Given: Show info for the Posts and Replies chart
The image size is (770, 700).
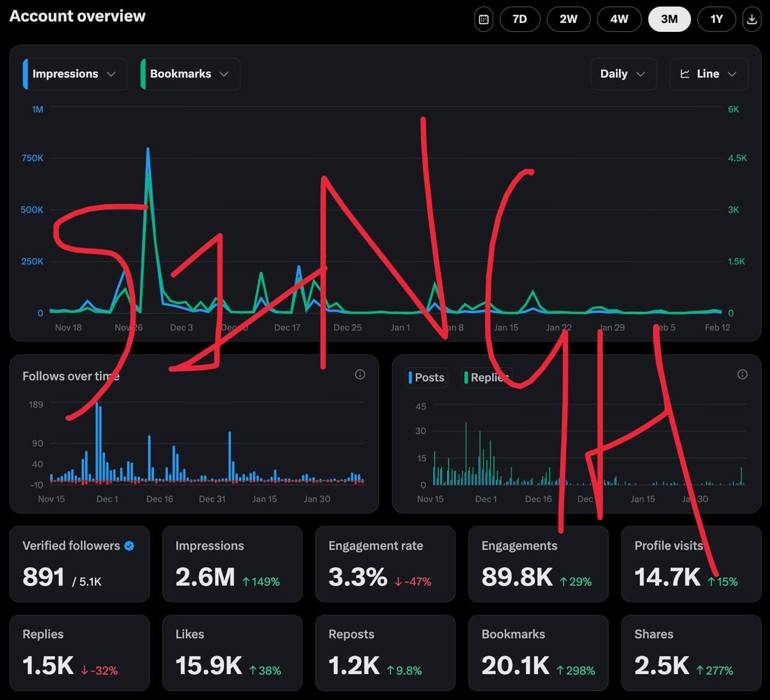Looking at the screenshot, I should 743,374.
